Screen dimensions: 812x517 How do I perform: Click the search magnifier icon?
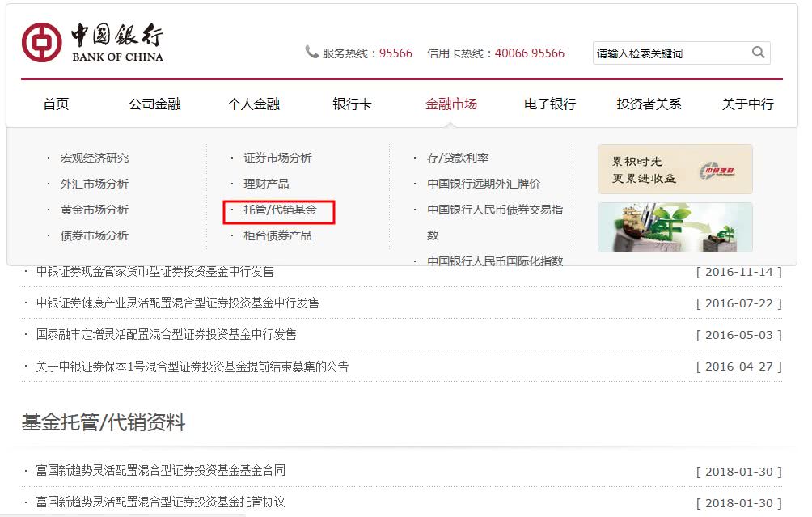click(757, 52)
